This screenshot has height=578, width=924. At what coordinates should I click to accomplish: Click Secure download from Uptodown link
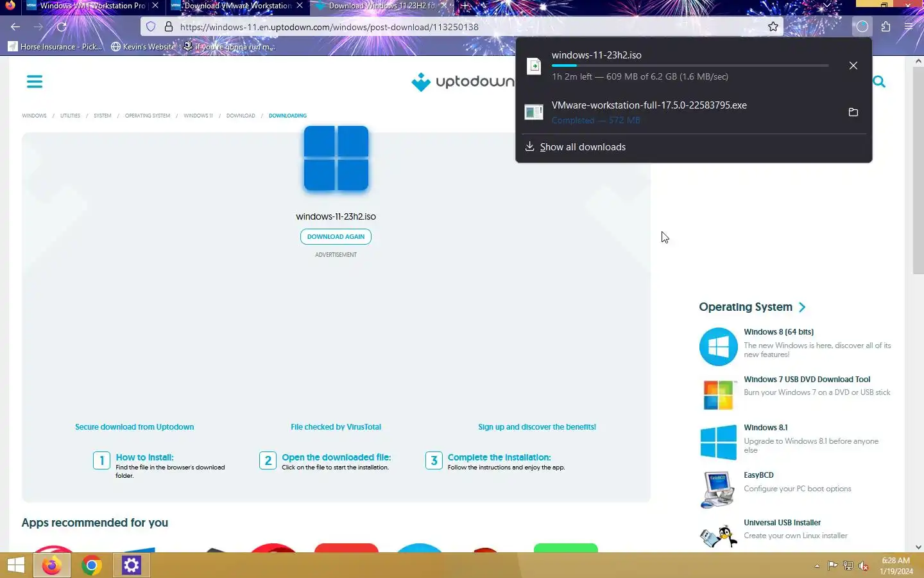click(134, 427)
